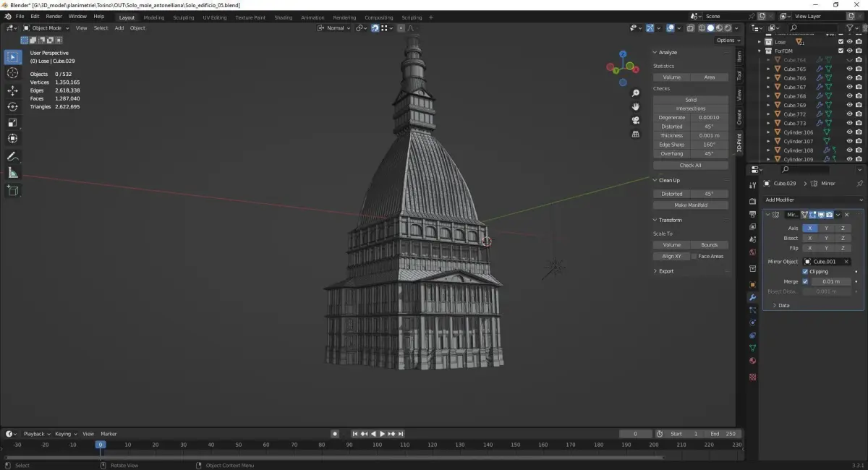868x470 pixels.
Task: Click the viewport pan hand icon
Action: click(636, 106)
